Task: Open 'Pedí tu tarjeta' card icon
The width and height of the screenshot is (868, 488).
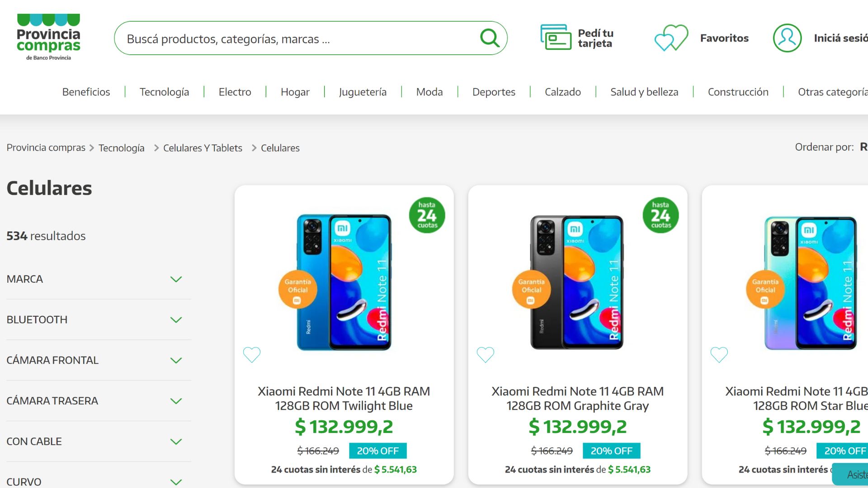Action: (x=555, y=38)
